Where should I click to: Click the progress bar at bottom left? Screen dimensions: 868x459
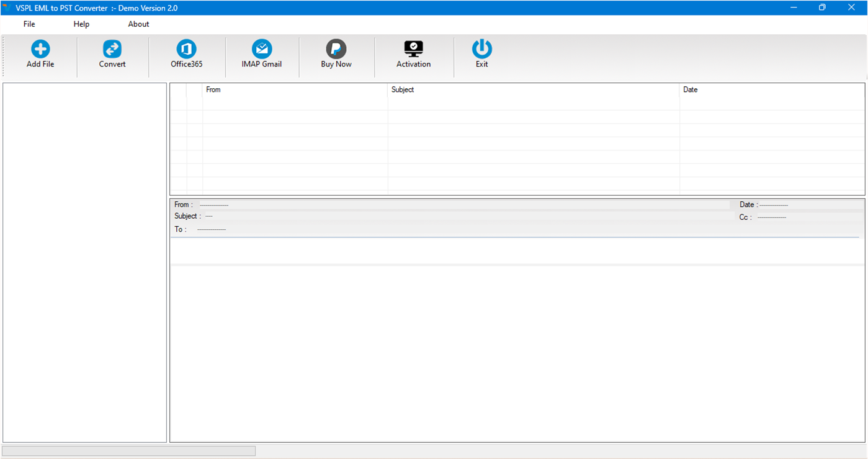pyautogui.click(x=128, y=450)
